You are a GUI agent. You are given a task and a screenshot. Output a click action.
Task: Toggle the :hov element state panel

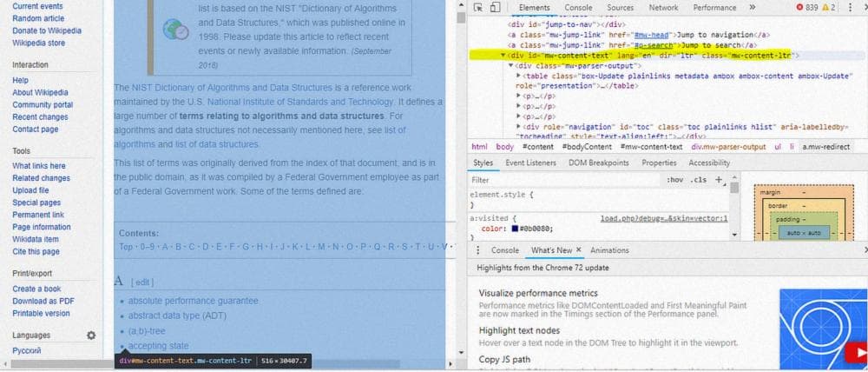(x=674, y=180)
